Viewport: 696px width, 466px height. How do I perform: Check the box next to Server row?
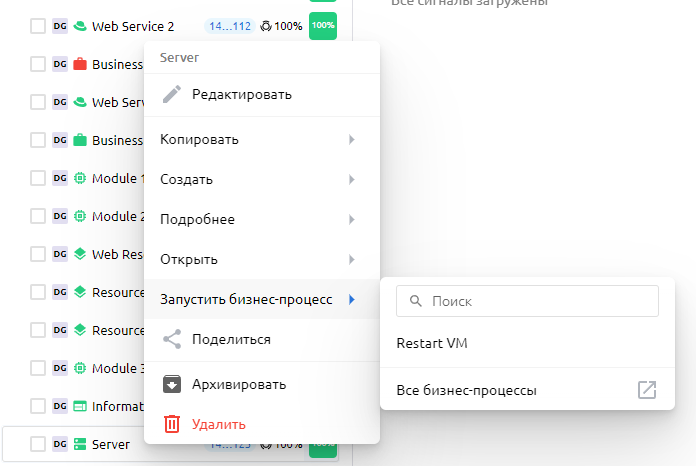(38, 444)
